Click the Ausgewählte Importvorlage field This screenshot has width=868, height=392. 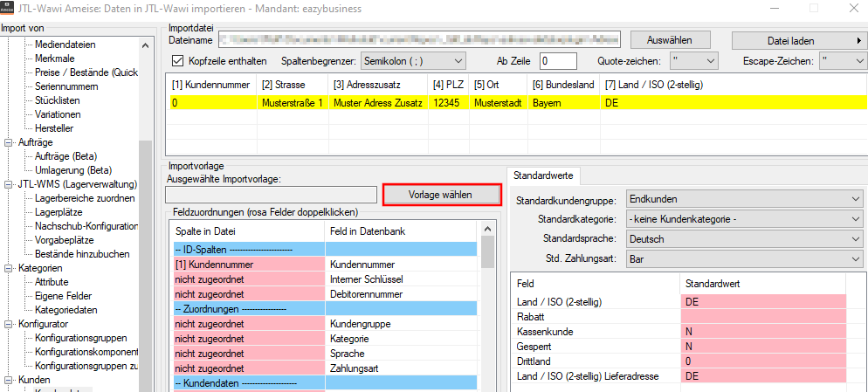[272, 195]
